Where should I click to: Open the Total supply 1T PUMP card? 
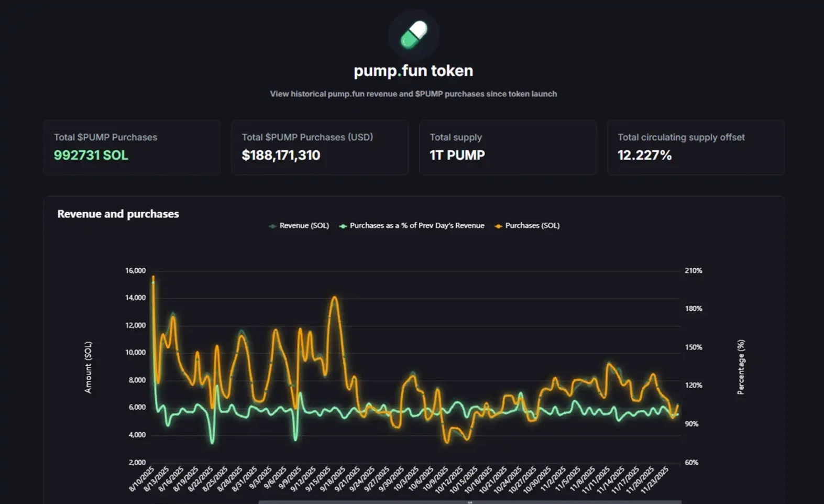[x=507, y=147]
